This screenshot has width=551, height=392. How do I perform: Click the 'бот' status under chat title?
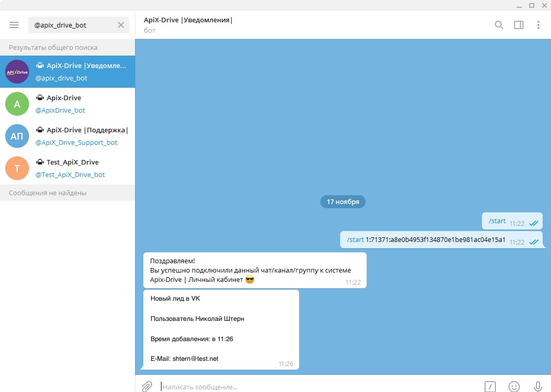(150, 31)
